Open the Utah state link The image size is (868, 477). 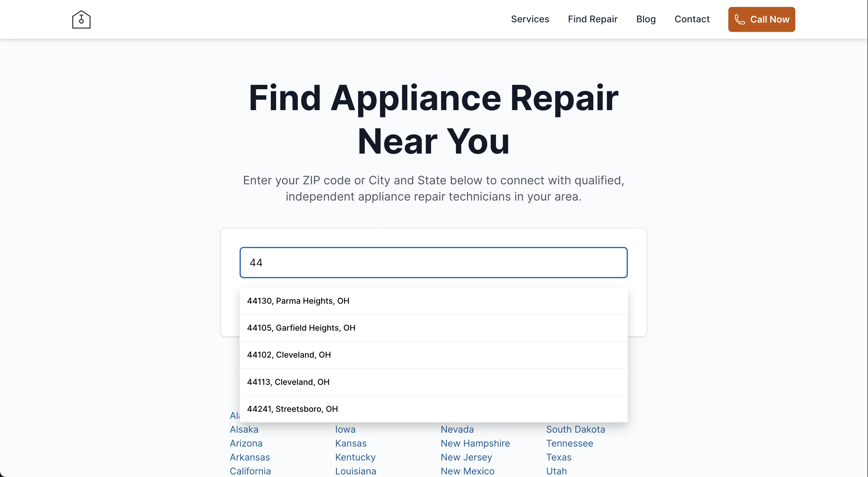tap(557, 471)
